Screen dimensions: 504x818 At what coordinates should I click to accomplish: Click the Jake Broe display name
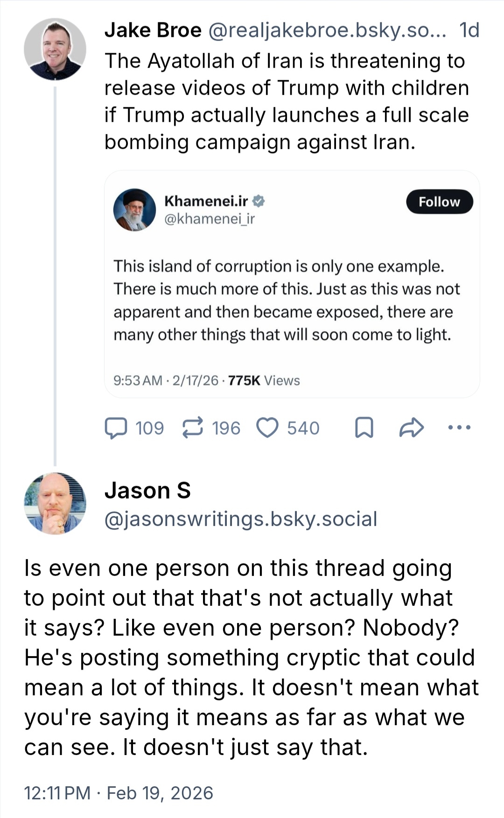point(153,30)
